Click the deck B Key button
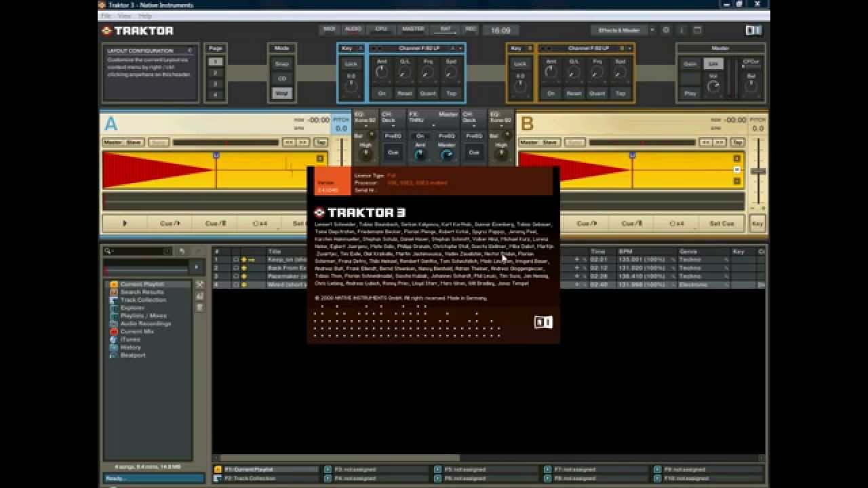Image resolution: width=868 pixels, height=488 pixels. [x=757, y=223]
